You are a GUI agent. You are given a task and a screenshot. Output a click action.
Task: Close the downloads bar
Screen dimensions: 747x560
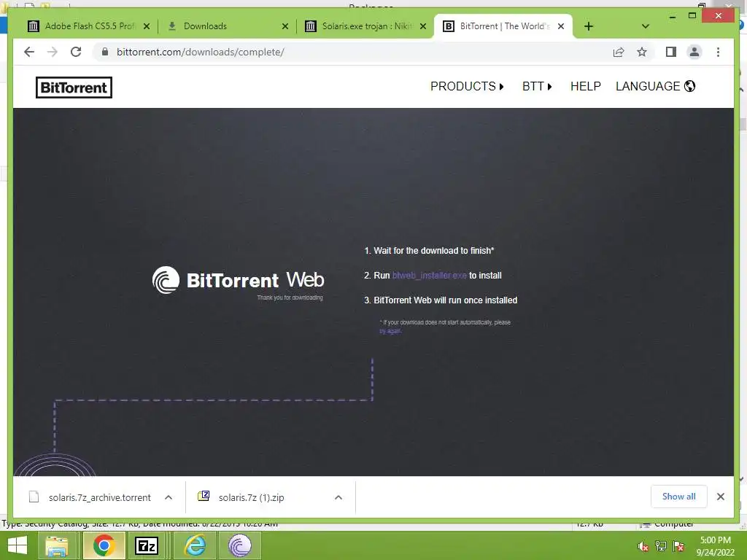point(720,497)
